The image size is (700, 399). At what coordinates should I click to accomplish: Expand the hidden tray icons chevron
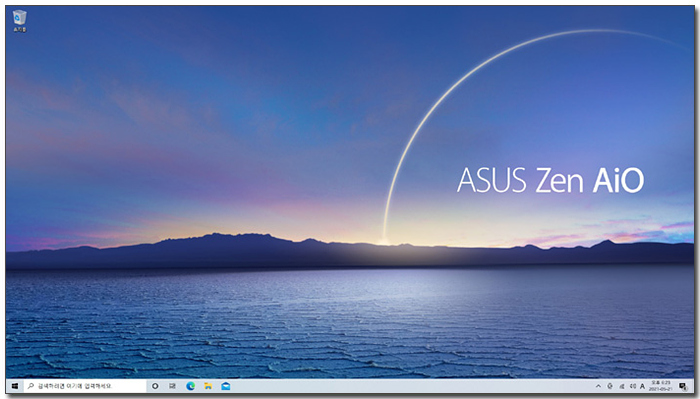coord(598,386)
